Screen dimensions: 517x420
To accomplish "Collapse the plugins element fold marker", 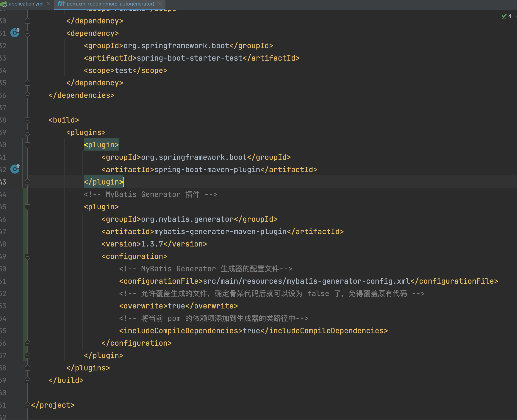I will 28,133.
